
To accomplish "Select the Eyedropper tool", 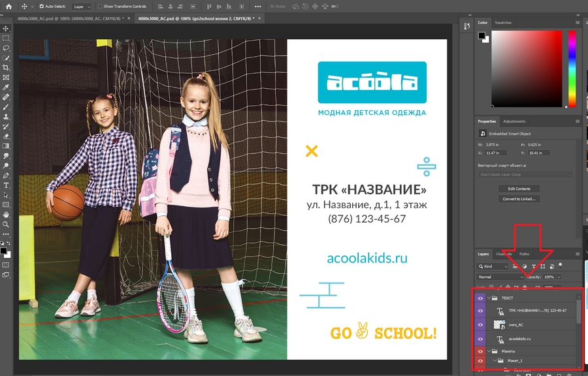I will (x=6, y=87).
